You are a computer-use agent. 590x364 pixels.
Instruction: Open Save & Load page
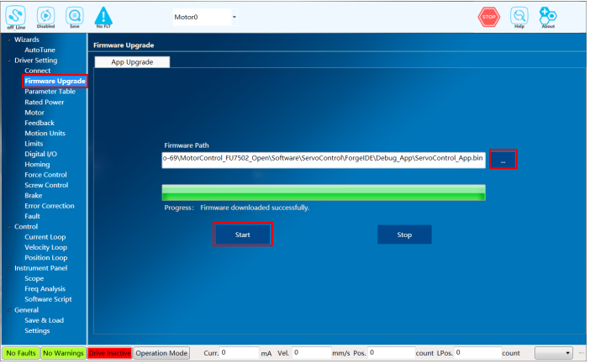(x=44, y=321)
